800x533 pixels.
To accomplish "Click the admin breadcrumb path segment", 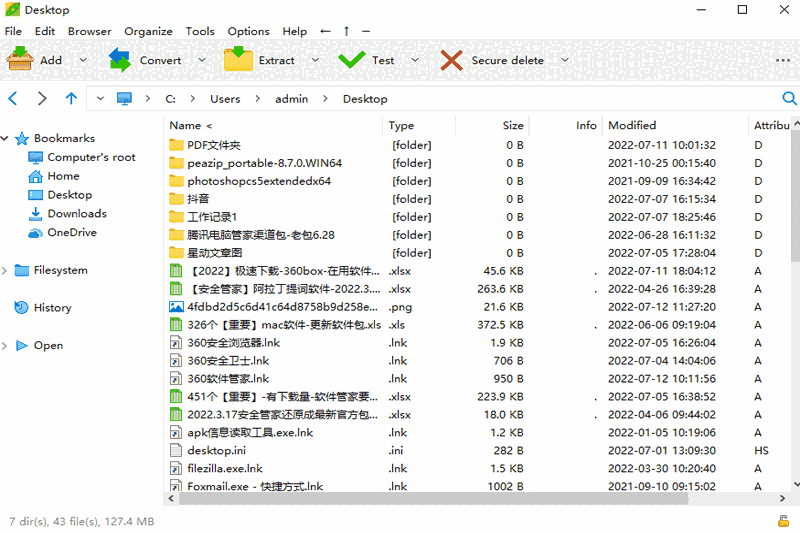I will click(292, 99).
